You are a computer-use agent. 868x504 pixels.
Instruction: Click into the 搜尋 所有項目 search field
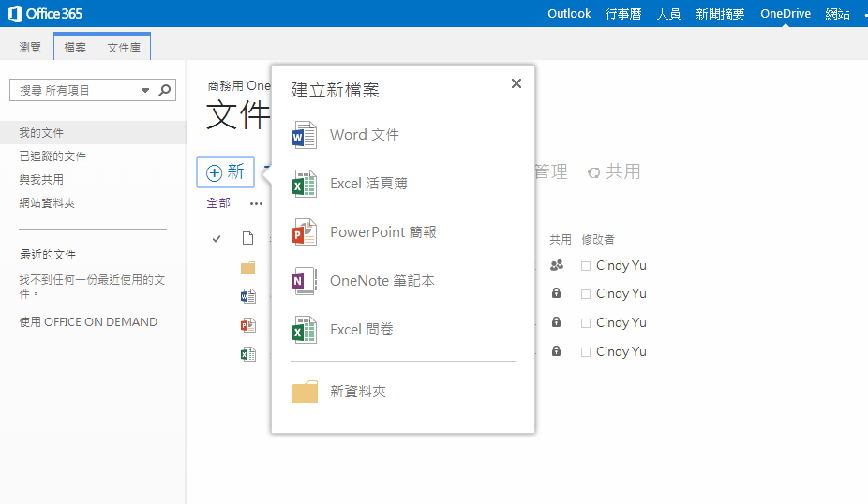(x=75, y=90)
